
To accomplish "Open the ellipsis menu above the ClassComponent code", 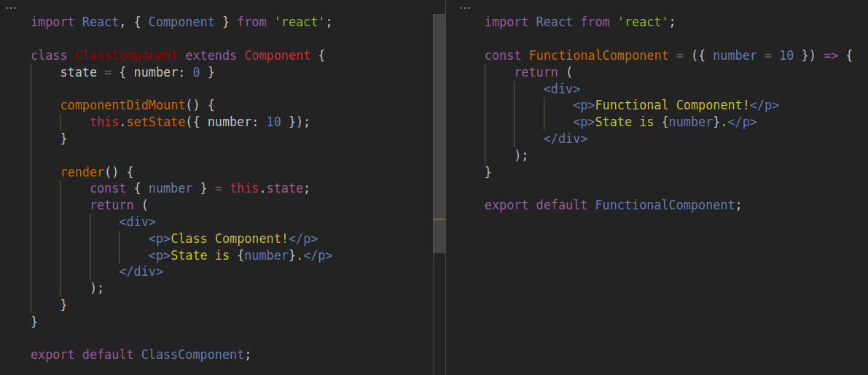I will [10, 8].
